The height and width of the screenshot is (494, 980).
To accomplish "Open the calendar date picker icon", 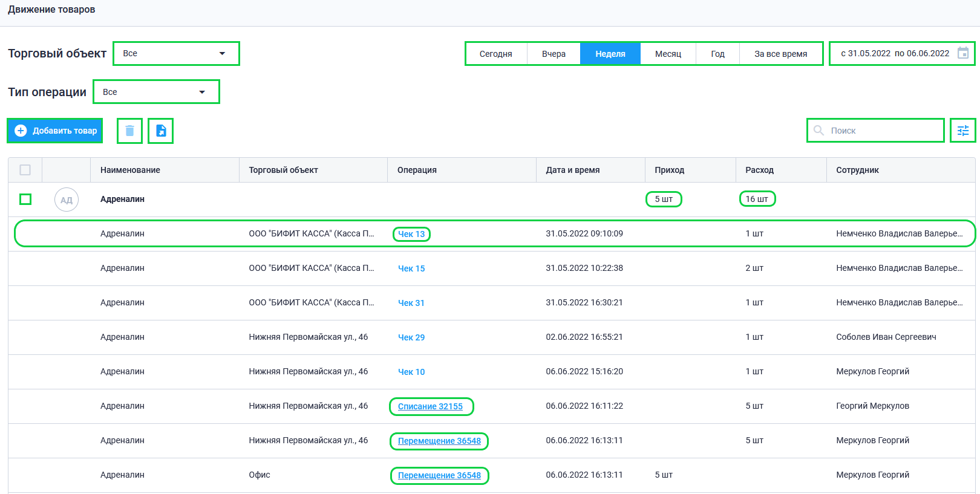I will click(963, 53).
